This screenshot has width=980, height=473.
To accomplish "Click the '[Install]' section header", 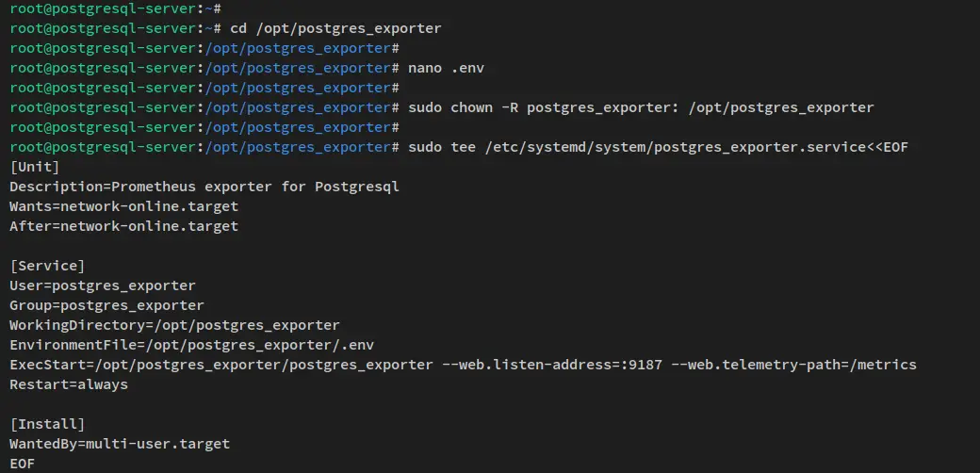I will pos(47,424).
